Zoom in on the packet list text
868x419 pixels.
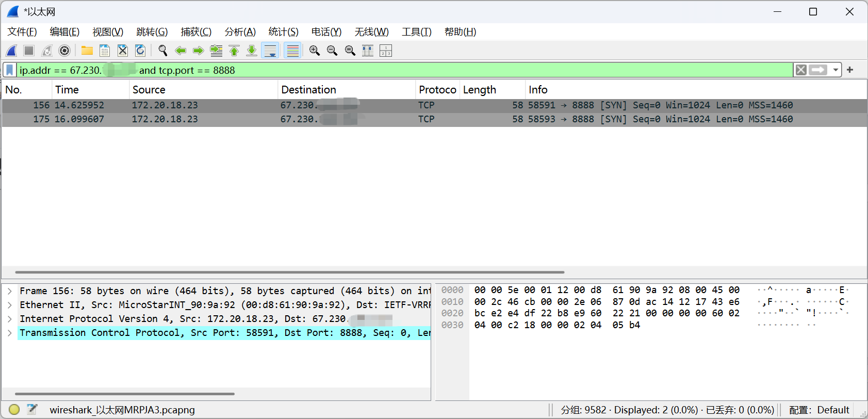tap(314, 51)
